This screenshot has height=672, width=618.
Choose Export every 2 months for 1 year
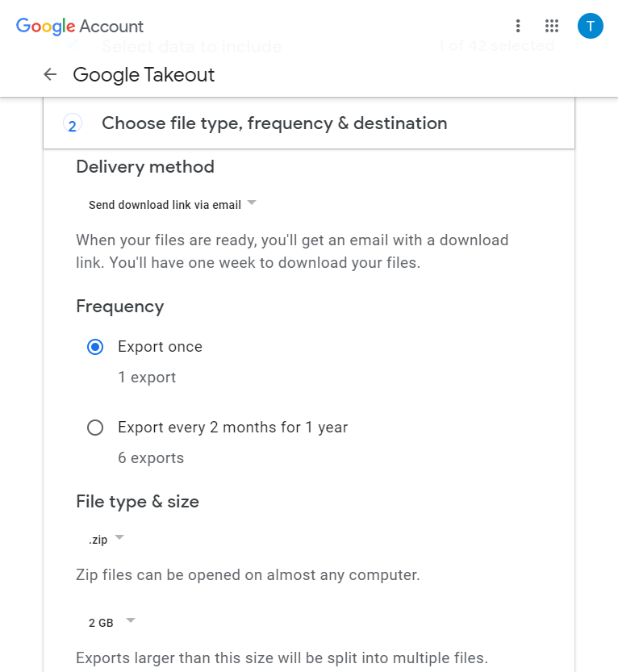[x=95, y=428]
